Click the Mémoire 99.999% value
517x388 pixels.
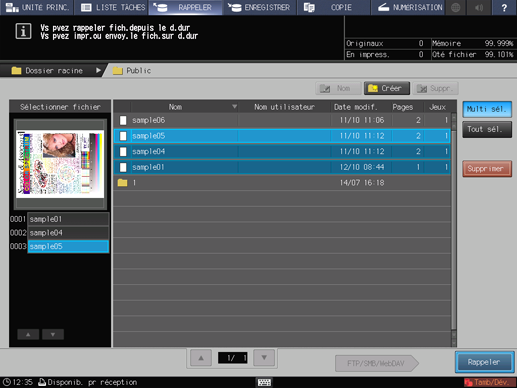[x=499, y=43]
